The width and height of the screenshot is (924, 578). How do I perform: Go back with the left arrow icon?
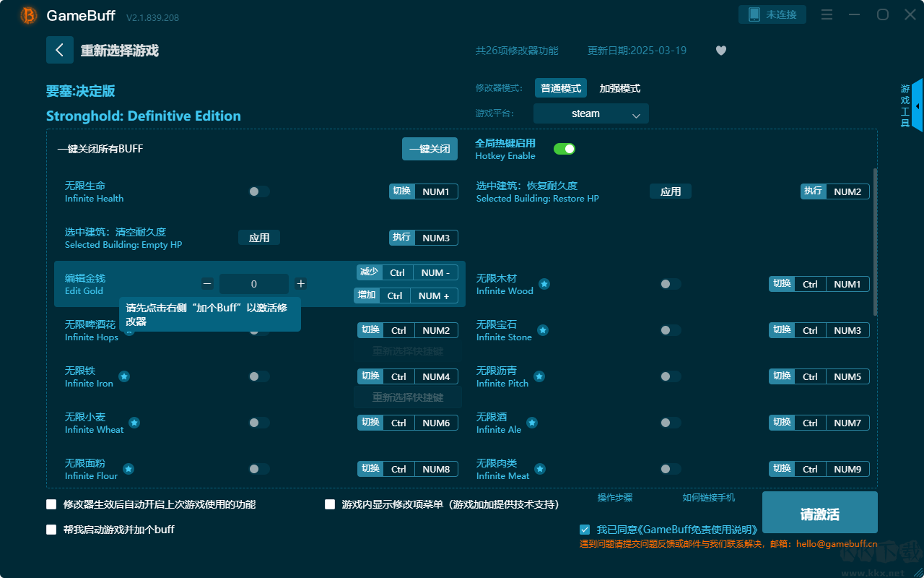60,50
